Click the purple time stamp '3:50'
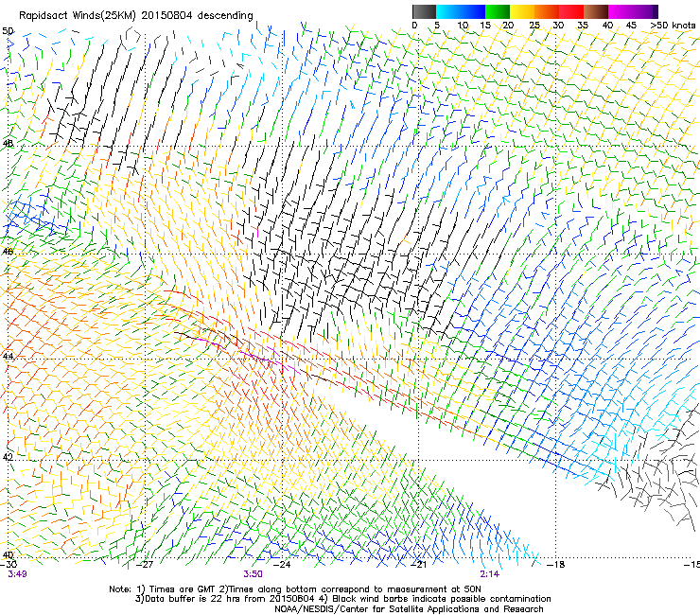The image size is (700, 615). 253,574
